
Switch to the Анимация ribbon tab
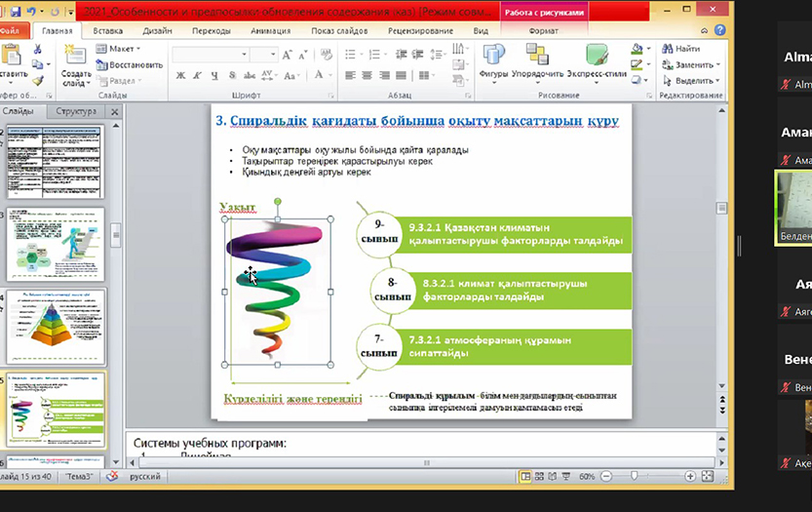click(x=272, y=30)
